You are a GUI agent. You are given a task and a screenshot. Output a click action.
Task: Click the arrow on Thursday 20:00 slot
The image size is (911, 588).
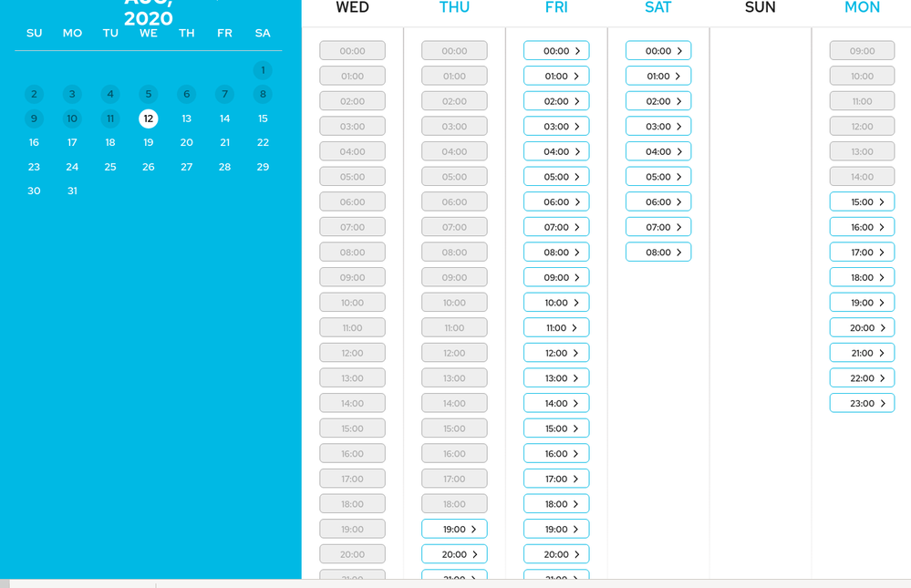tap(475, 554)
